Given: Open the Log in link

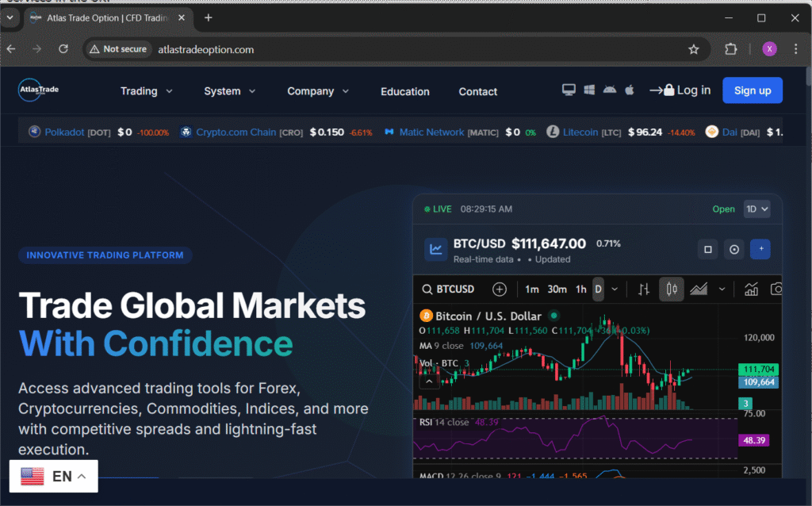Looking at the screenshot, I should [687, 90].
